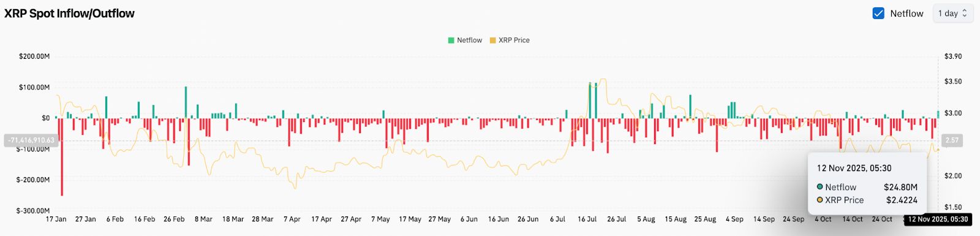This screenshot has width=980, height=236.
Task: Click the 6 Jun date label
Action: 469,219
